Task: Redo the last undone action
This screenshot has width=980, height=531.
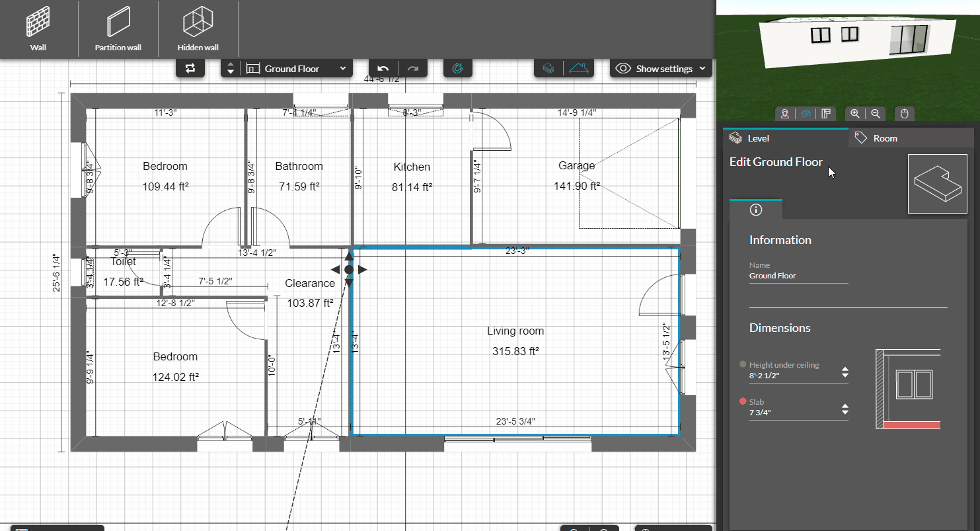Action: pyautogui.click(x=412, y=68)
